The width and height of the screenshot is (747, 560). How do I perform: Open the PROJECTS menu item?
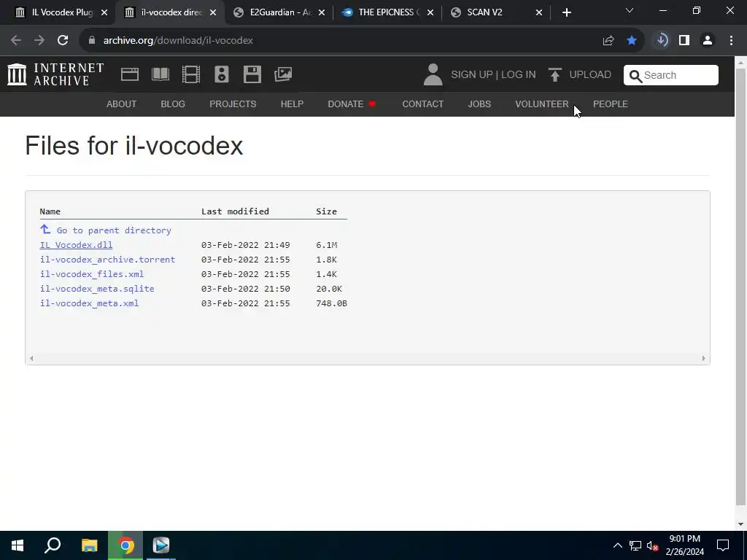click(x=233, y=104)
